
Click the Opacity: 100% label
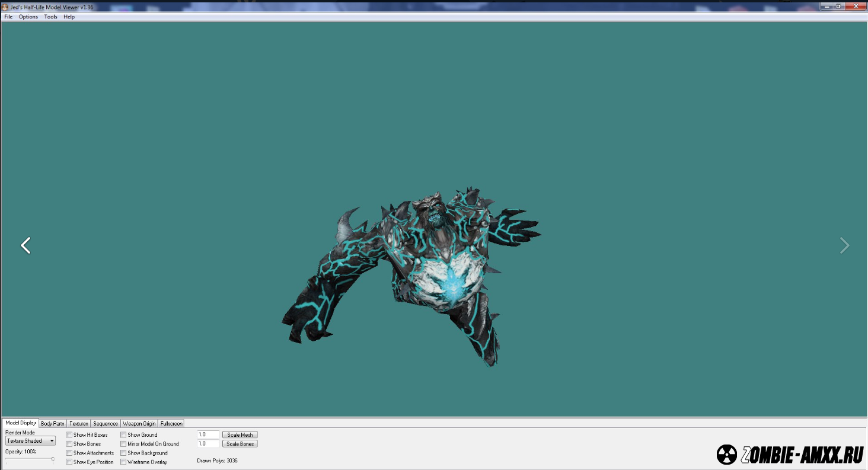point(21,452)
